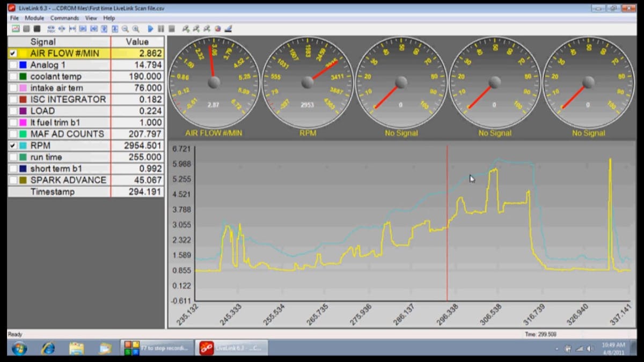Enable the coolant temp signal checkbox

point(13,77)
